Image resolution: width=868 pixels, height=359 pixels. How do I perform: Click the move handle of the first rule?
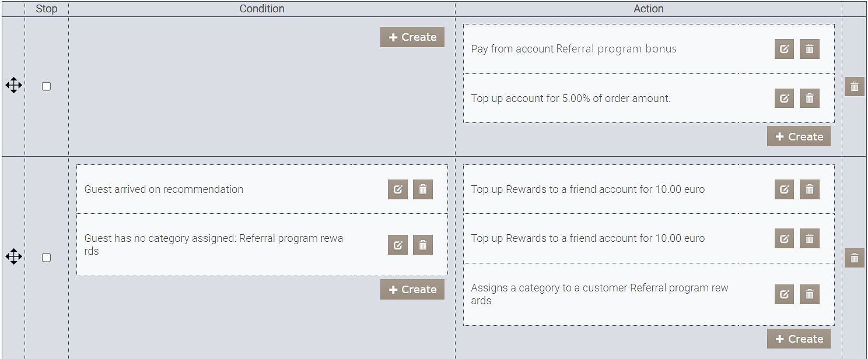click(13, 86)
